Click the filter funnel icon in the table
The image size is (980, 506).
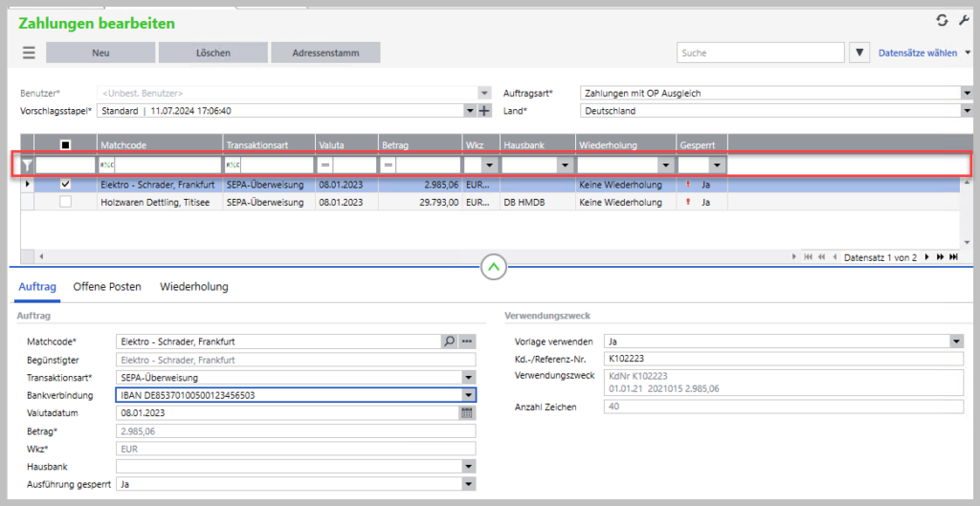point(28,165)
